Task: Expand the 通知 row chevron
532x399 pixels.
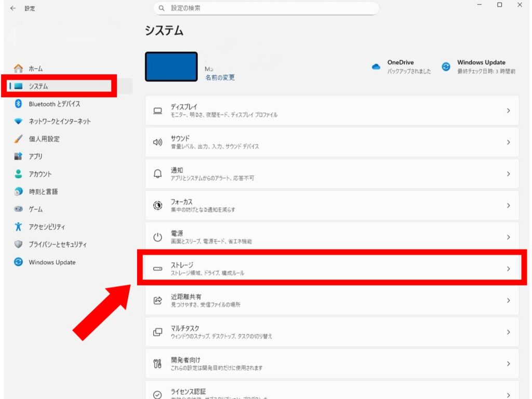Action: [508, 174]
